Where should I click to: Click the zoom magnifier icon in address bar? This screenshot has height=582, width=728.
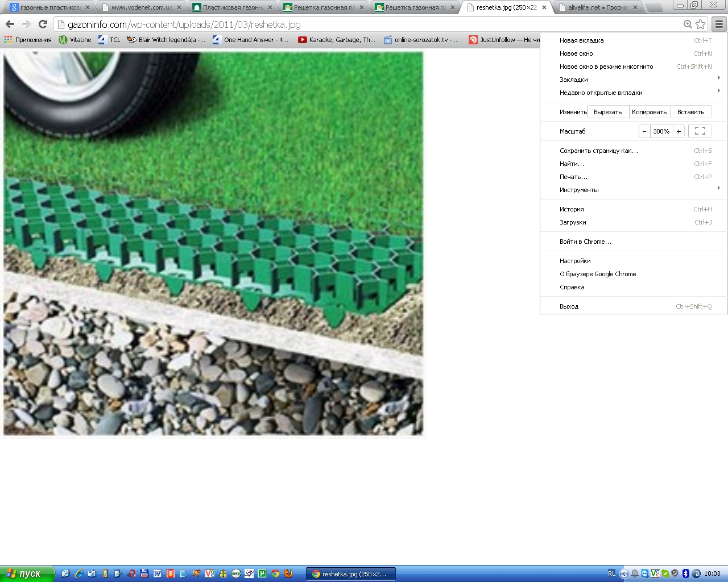tap(688, 24)
